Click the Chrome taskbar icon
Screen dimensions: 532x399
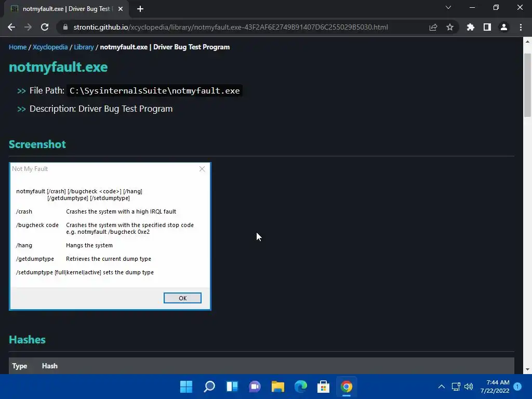347,387
